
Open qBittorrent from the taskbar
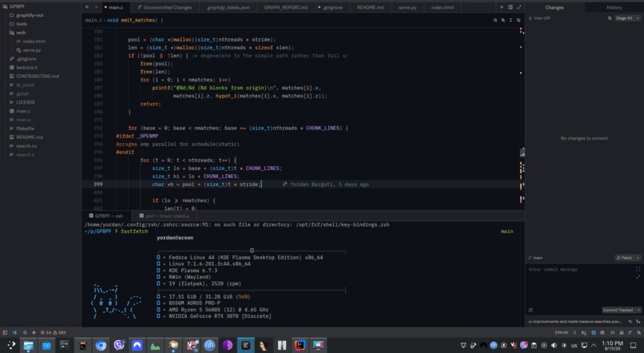209,345
